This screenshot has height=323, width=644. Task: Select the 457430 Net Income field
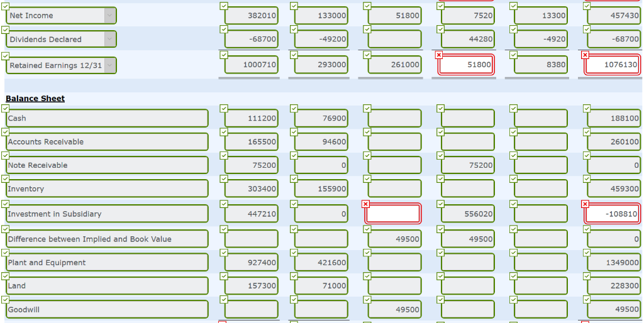click(x=614, y=16)
